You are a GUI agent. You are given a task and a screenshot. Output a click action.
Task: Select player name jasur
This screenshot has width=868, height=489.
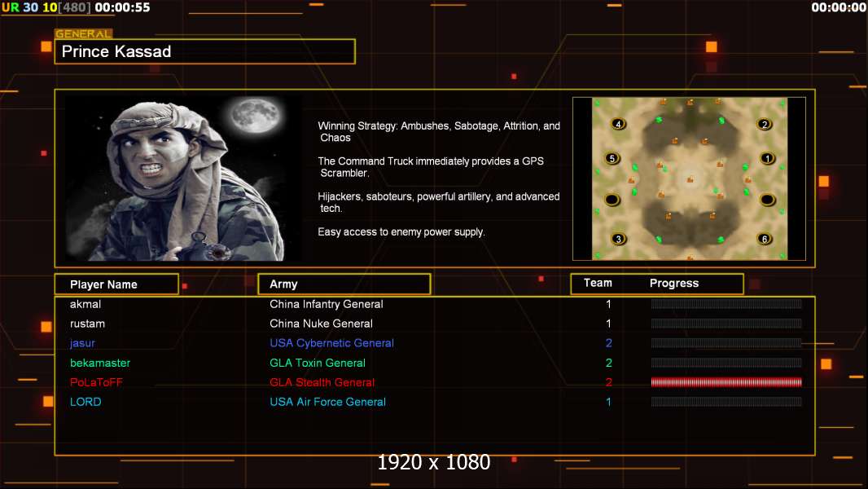click(x=82, y=343)
